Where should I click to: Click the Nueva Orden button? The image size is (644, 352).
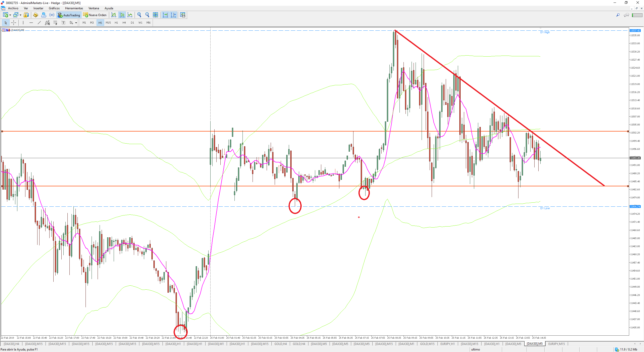click(x=95, y=15)
